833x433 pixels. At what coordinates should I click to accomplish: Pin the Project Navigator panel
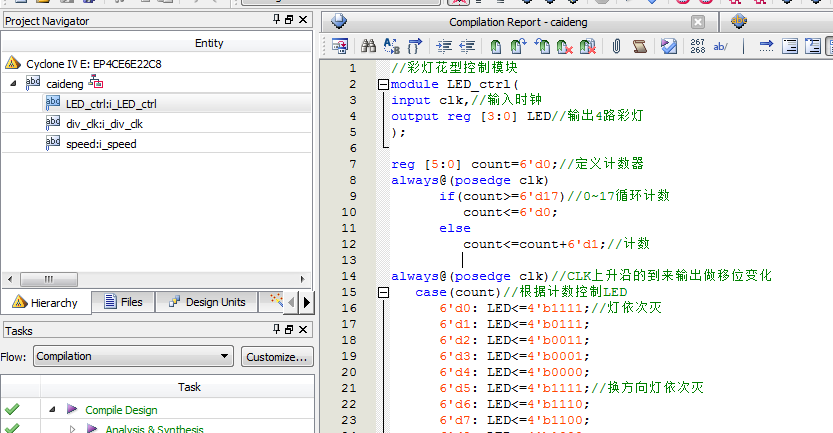277,19
